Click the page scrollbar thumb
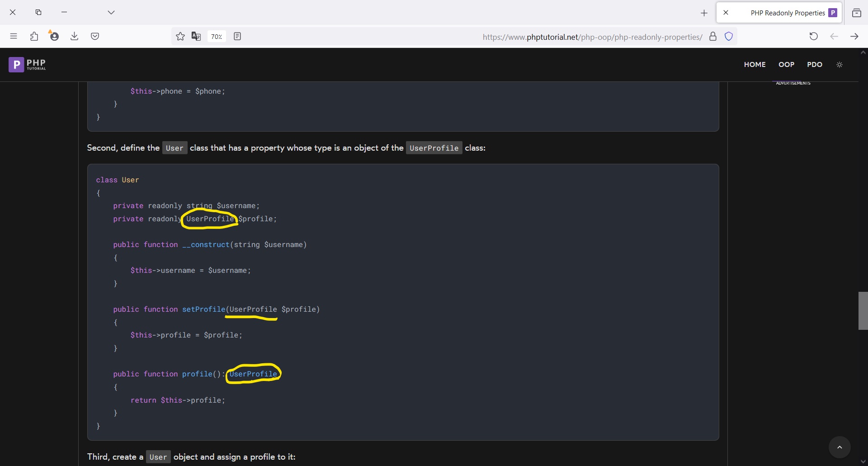The image size is (868, 466). [863, 311]
